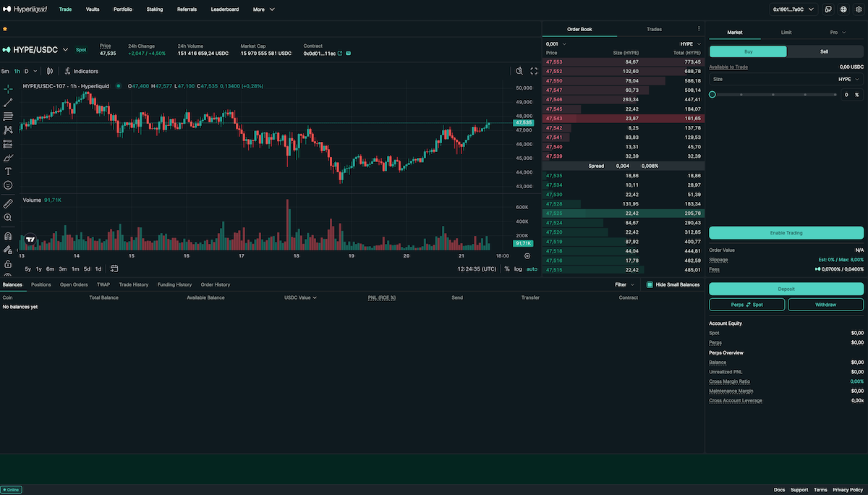868x495 pixels.
Task: Click the Enable Trading button
Action: (x=786, y=232)
